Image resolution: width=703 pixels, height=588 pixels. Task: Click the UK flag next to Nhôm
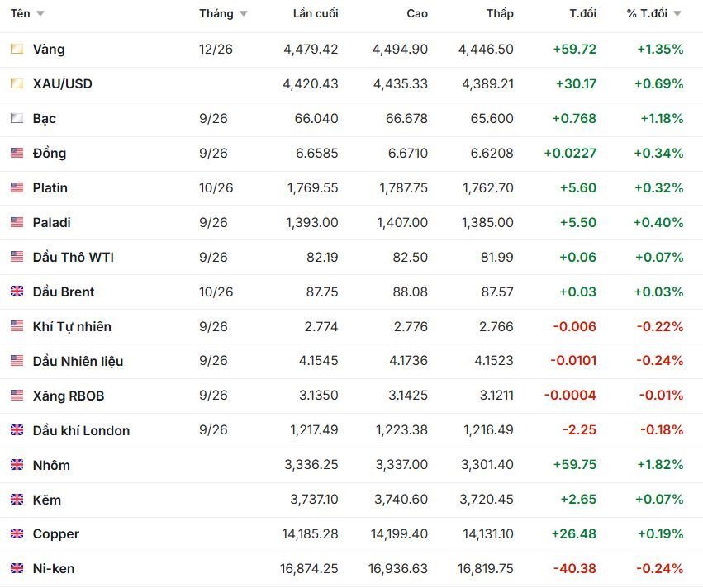tap(17, 465)
